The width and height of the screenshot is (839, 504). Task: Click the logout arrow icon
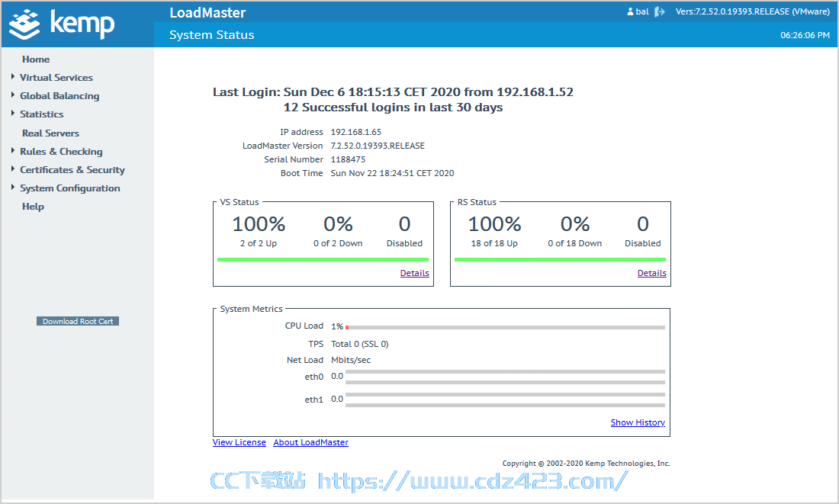pos(659,11)
